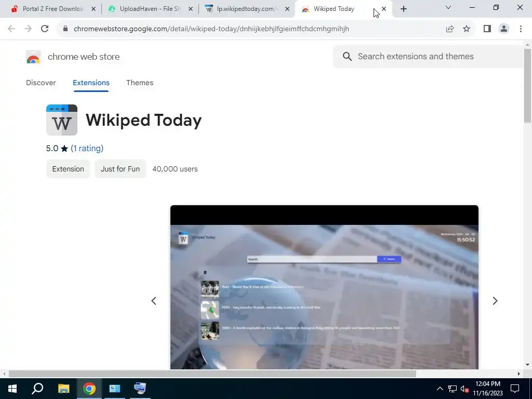This screenshot has height=399, width=532.
Task: Open Chrome three-dot menu
Action: click(521, 29)
